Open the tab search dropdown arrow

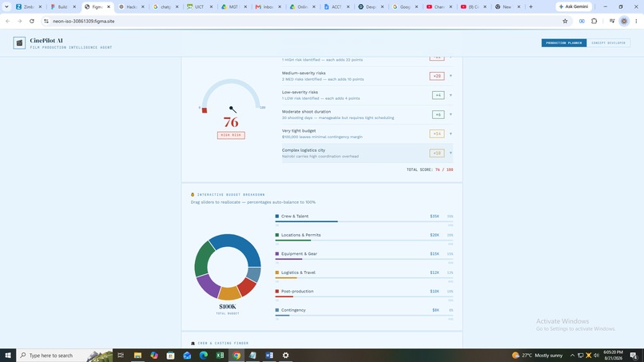(6, 6)
